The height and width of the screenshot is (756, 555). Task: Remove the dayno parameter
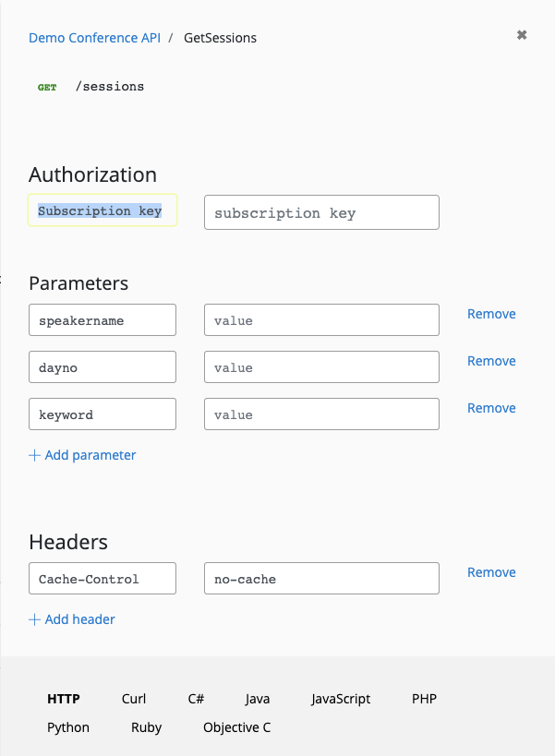491,361
